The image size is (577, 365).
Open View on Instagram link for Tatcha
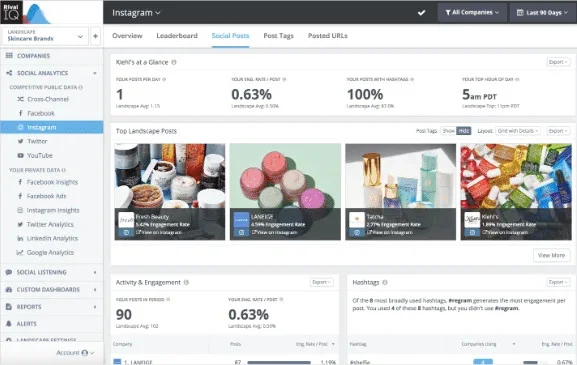390,233
